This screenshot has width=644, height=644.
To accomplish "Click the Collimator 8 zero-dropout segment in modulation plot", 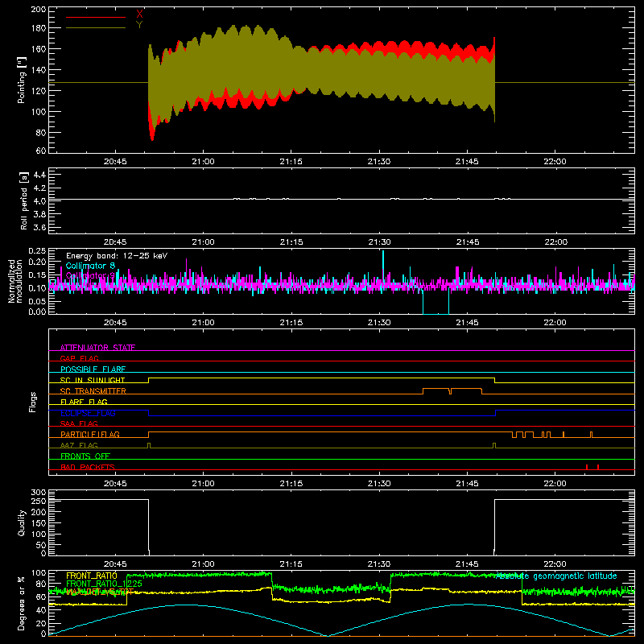I will (436, 314).
